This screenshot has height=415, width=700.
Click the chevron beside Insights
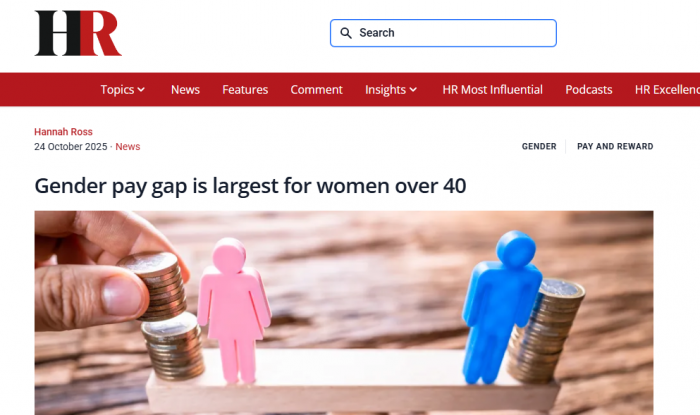click(x=413, y=90)
